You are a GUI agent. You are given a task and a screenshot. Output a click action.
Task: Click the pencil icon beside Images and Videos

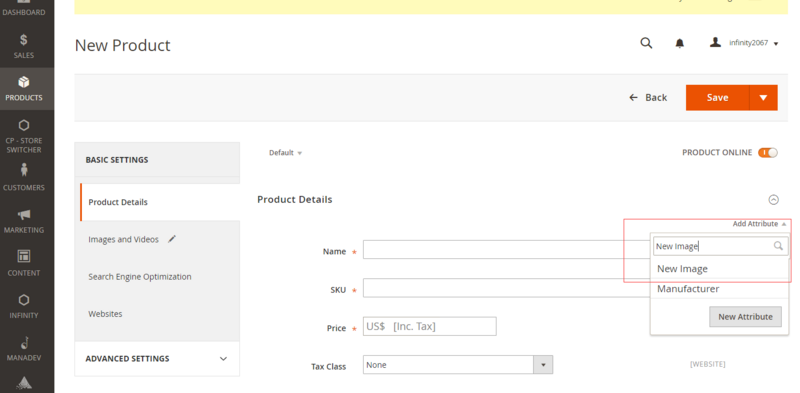pyautogui.click(x=172, y=239)
